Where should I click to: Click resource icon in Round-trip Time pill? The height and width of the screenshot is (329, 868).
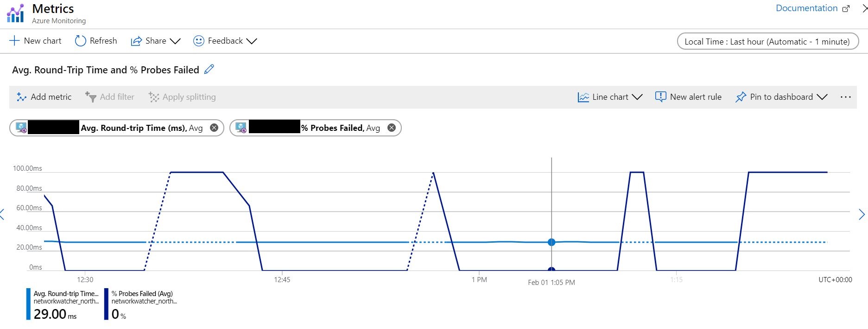pyautogui.click(x=21, y=128)
